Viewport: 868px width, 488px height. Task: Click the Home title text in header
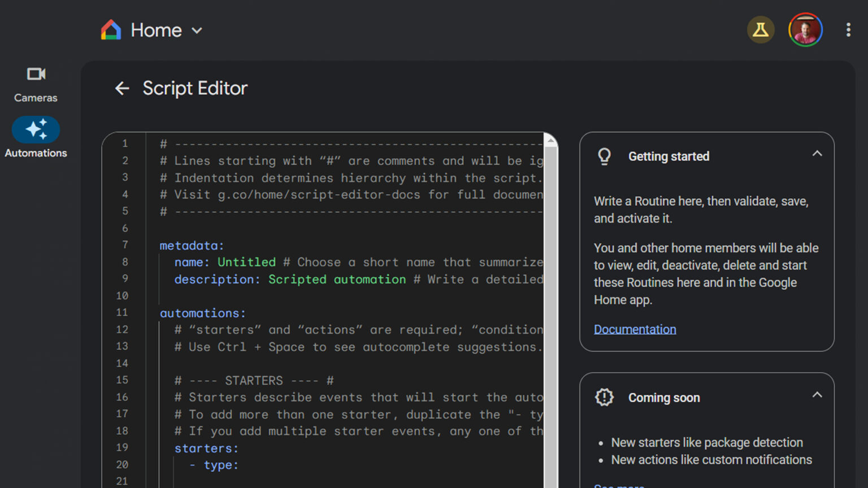pyautogui.click(x=156, y=30)
